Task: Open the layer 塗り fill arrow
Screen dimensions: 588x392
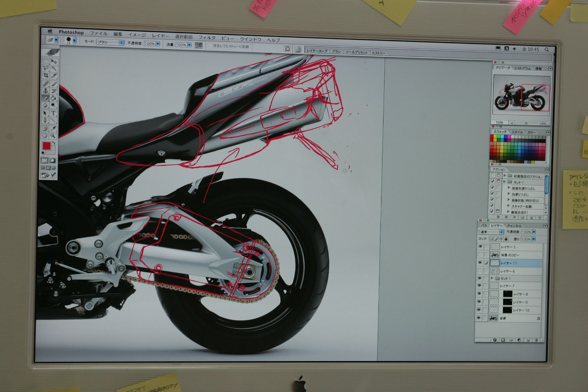Action: click(x=533, y=239)
